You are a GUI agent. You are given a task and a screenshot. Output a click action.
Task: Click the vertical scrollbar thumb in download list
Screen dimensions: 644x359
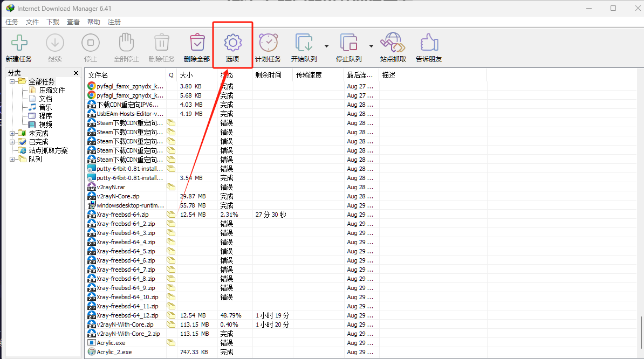tap(641, 332)
